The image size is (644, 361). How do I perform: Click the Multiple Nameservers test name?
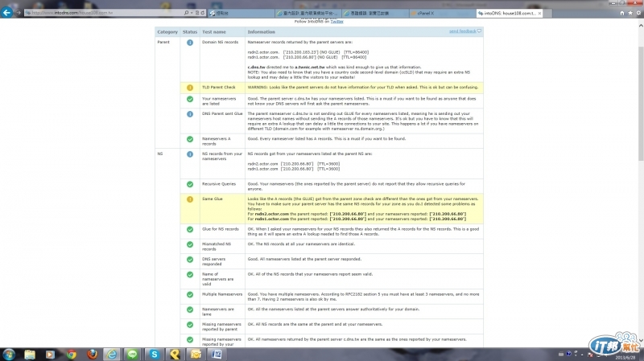click(x=222, y=294)
